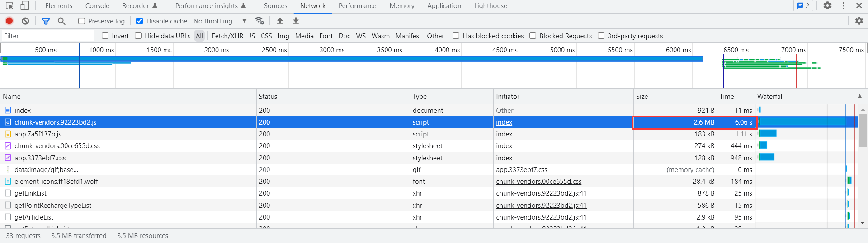Open DevTools settings gear icon
868x243 pixels.
click(827, 5)
